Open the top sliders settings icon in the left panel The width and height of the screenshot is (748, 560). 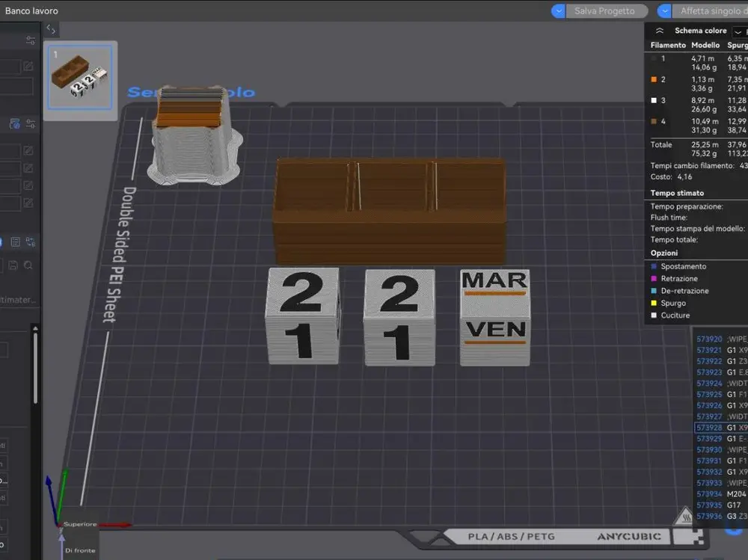coord(31,40)
